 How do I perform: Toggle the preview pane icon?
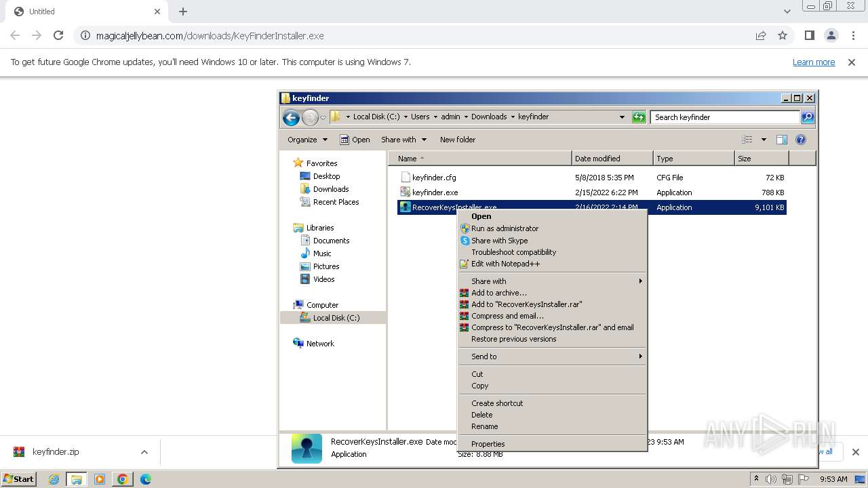(781, 140)
